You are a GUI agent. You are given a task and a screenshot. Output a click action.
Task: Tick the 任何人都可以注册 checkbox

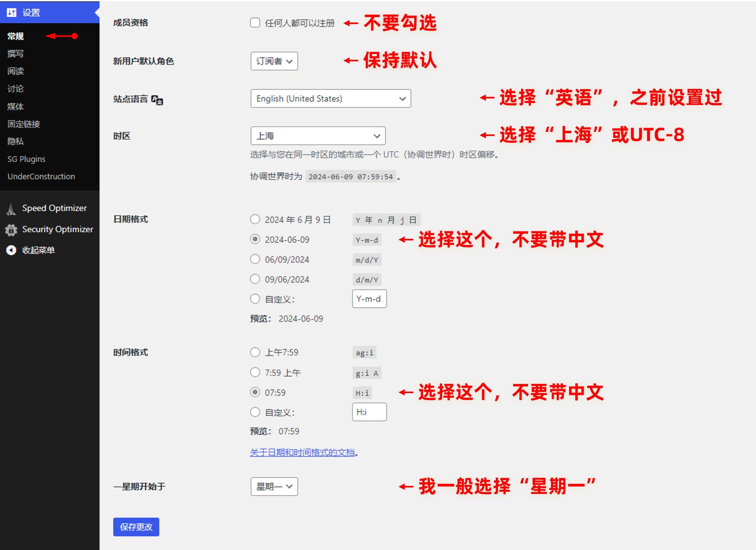point(255,23)
